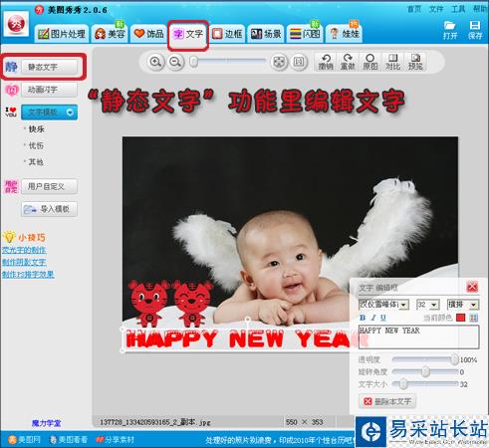Click the zoom slider in the top toolbar
This screenshot has width=489, height=448.
tap(228, 62)
